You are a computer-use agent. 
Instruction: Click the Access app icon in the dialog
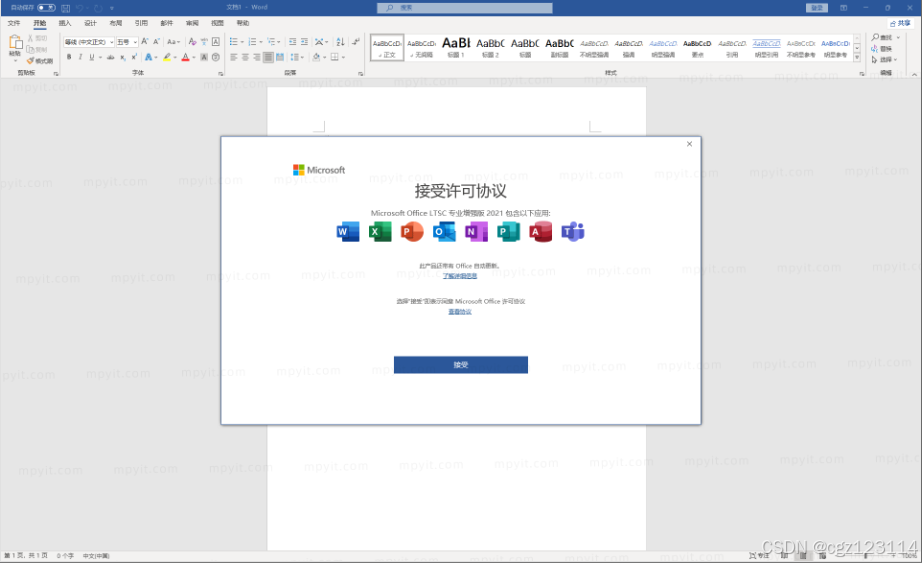tap(540, 232)
